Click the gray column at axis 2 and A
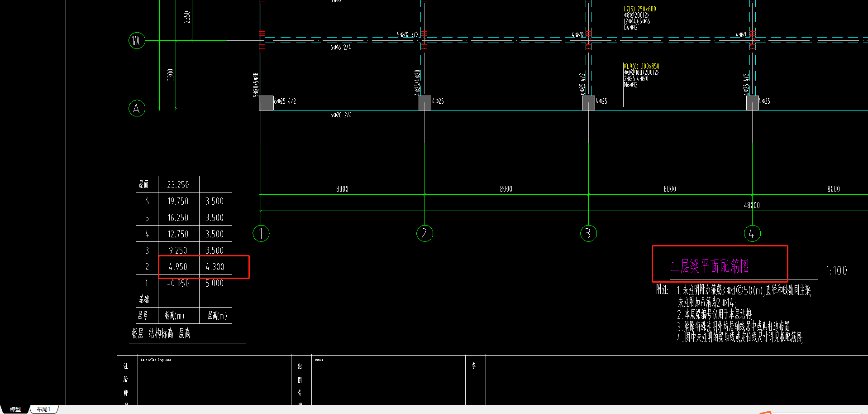This screenshot has width=868, height=414. 424,103
